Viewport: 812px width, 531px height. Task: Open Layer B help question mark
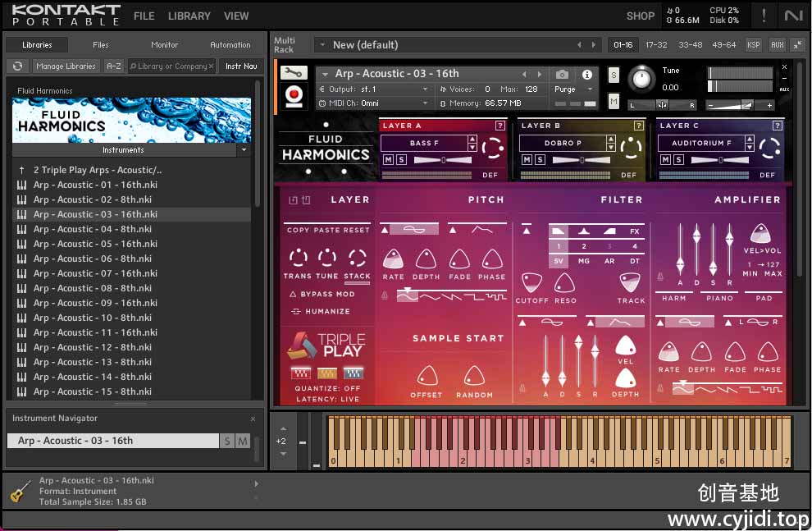tap(638, 126)
